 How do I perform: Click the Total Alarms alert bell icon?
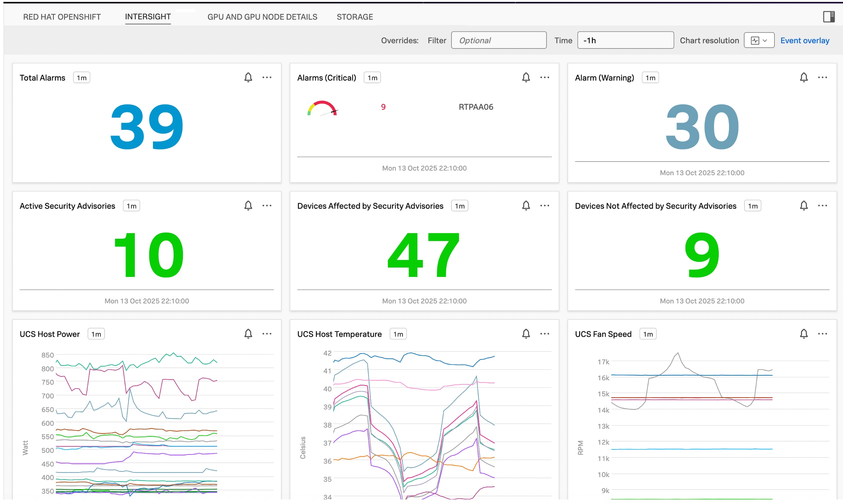(x=248, y=78)
